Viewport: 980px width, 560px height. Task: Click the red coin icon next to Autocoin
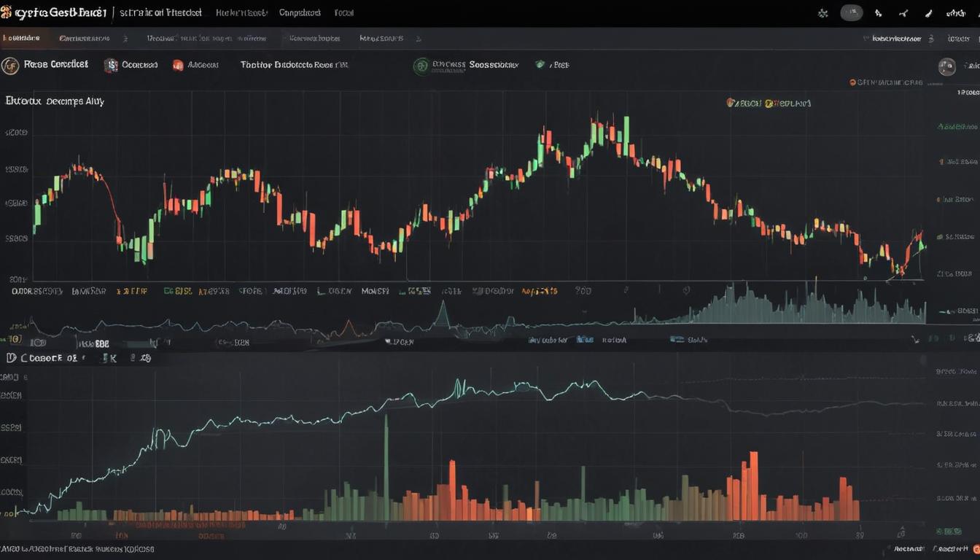[x=176, y=66]
